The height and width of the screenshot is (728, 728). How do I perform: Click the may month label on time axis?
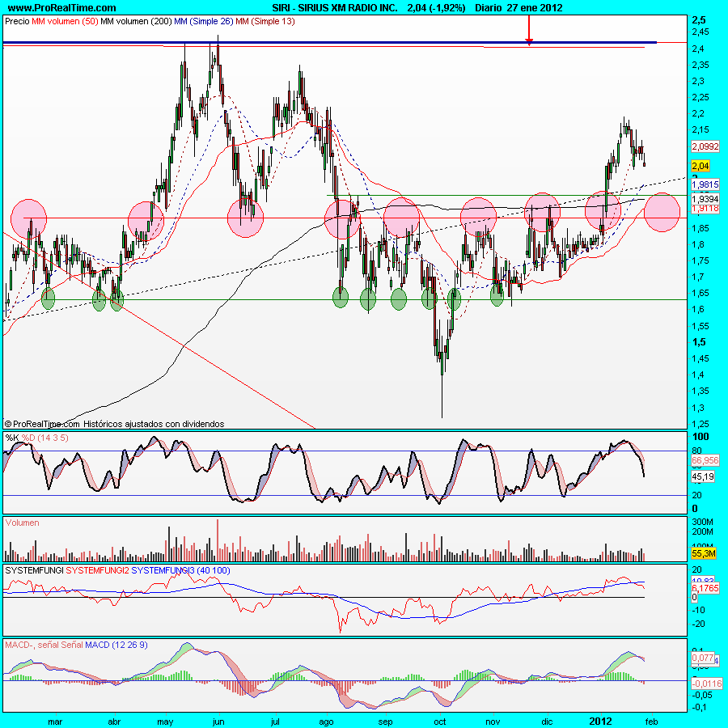[x=165, y=722]
